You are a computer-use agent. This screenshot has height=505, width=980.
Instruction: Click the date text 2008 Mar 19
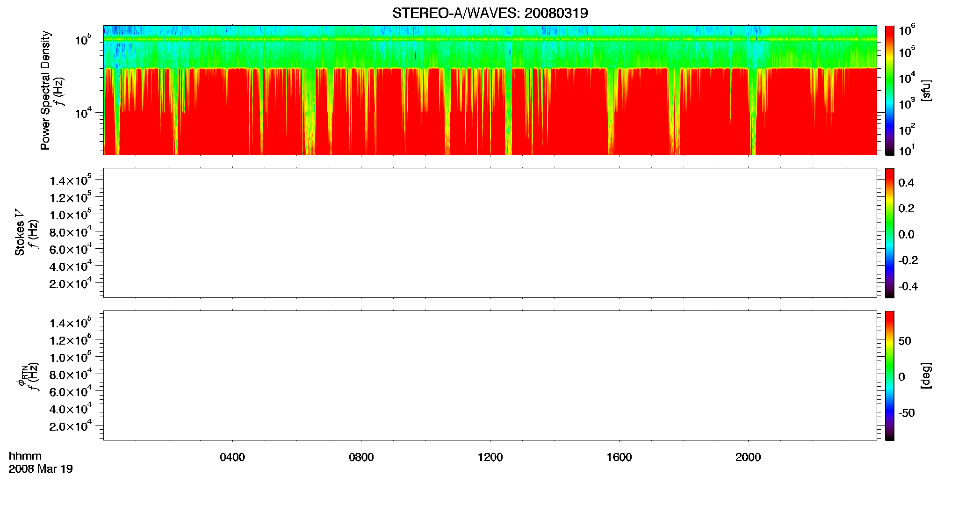click(41, 469)
